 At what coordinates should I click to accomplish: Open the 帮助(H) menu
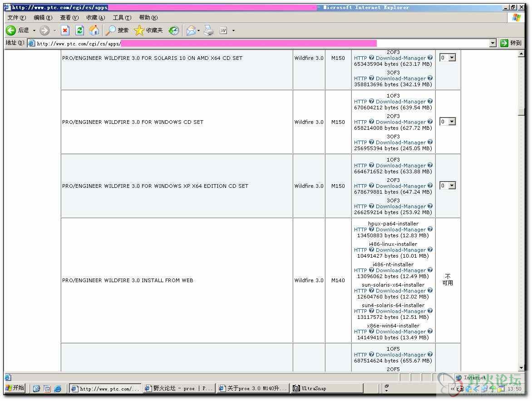pos(148,18)
